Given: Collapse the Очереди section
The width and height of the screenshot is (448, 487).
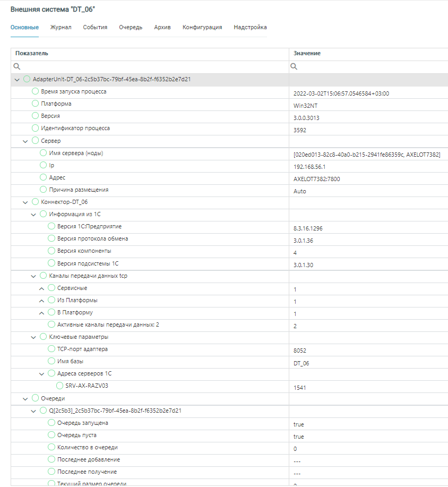Looking at the screenshot, I should tap(25, 399).
